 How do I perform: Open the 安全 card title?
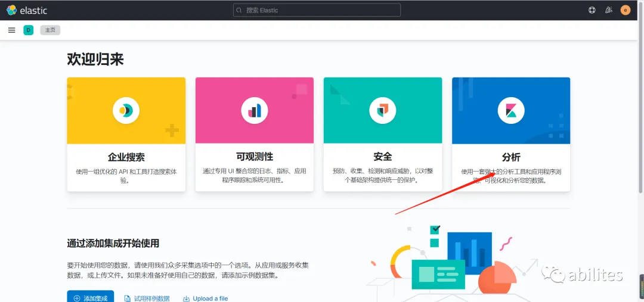point(383,156)
